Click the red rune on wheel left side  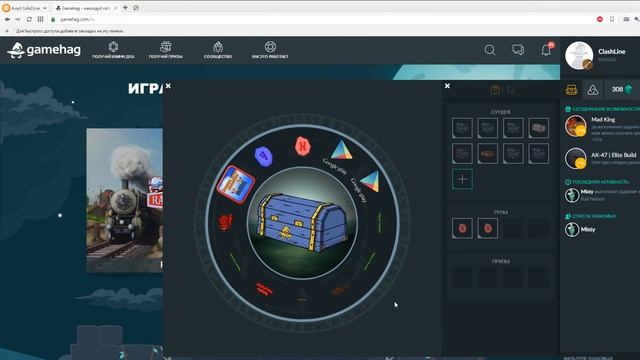(226, 222)
